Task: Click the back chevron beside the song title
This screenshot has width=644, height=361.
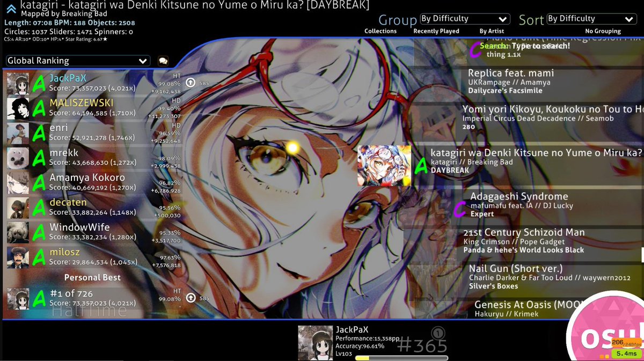Action: pyautogui.click(x=11, y=9)
